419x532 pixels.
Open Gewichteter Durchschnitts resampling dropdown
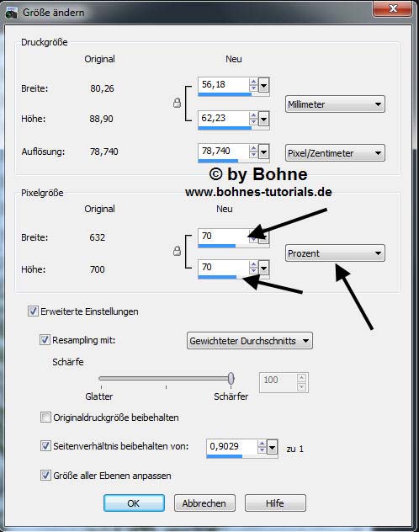(250, 341)
